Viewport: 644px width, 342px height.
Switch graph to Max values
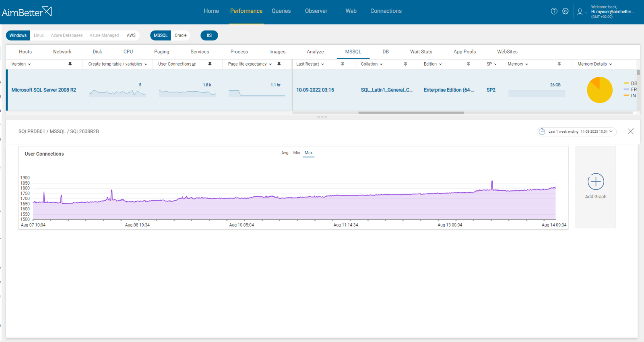coord(309,153)
